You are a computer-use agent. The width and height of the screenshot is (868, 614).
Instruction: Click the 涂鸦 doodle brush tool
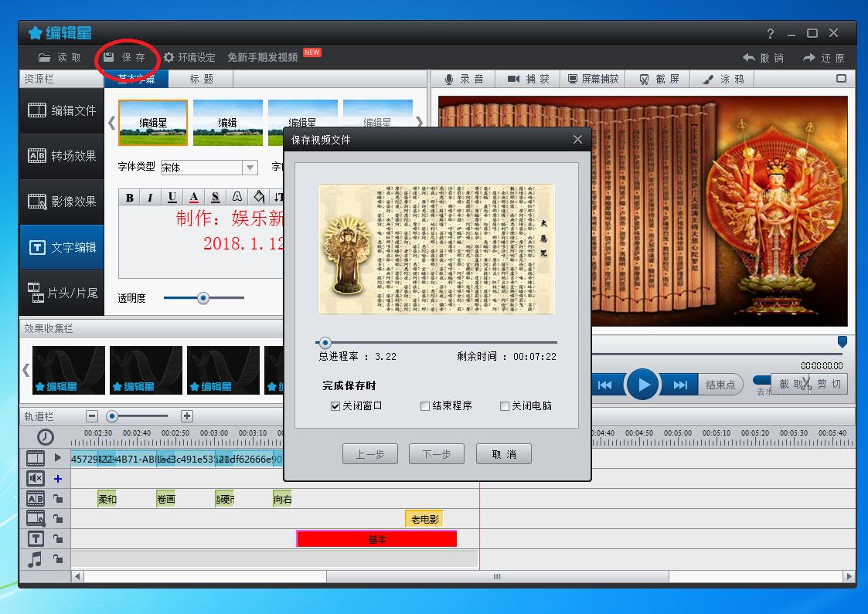(x=723, y=79)
